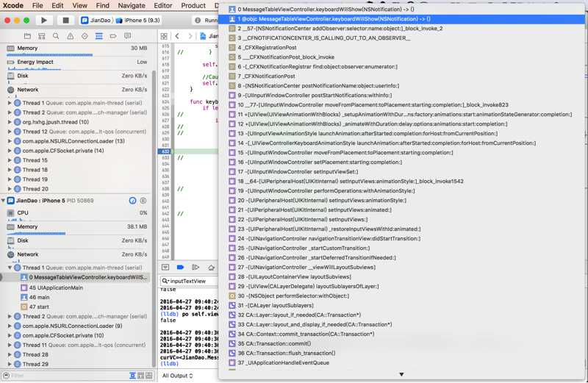Open the Find navigator magnifier icon

[56, 36]
